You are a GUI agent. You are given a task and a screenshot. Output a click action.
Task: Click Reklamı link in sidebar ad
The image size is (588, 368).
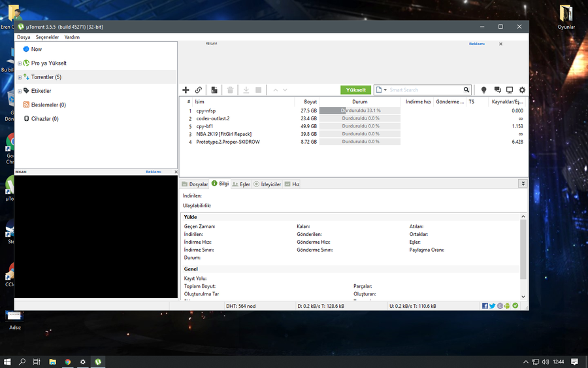pos(154,172)
